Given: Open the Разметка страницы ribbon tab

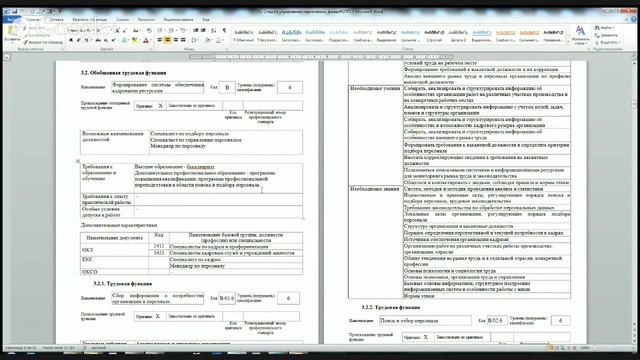Looking at the screenshot, I should click(x=89, y=20).
